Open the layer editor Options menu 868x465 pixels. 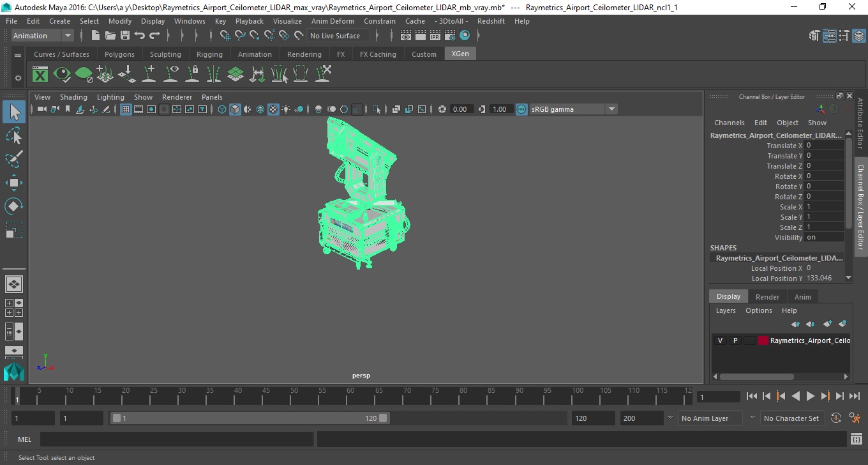point(758,310)
